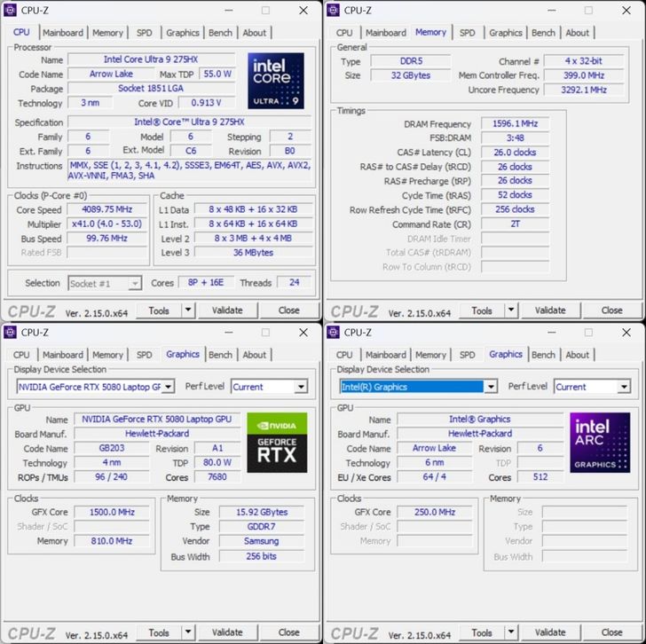Click Core Speed value '4089.75 MHz'
The image size is (646, 644).
coord(107,209)
